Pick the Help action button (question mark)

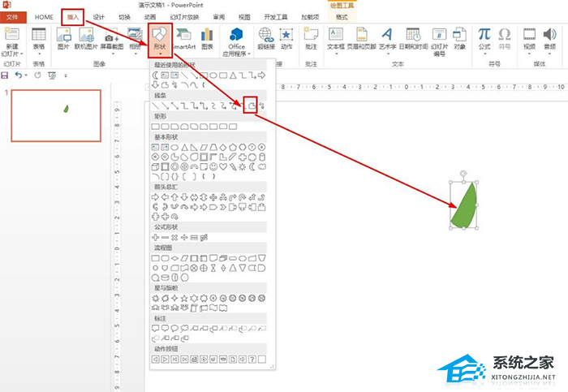[252, 359]
